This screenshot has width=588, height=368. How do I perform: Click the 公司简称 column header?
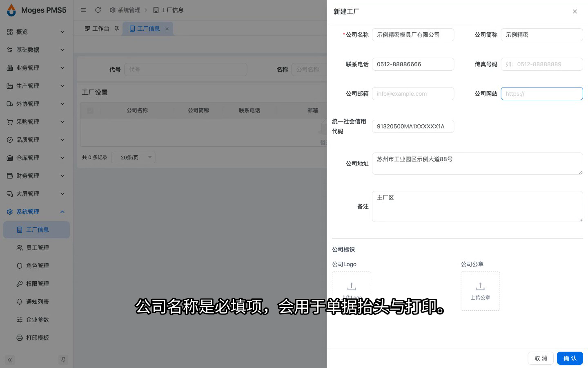coord(198,110)
